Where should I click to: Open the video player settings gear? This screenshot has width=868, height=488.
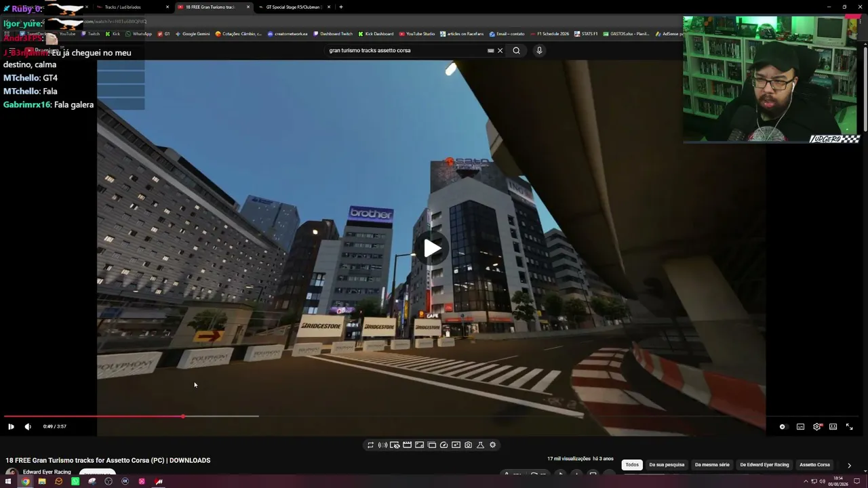pos(817,427)
